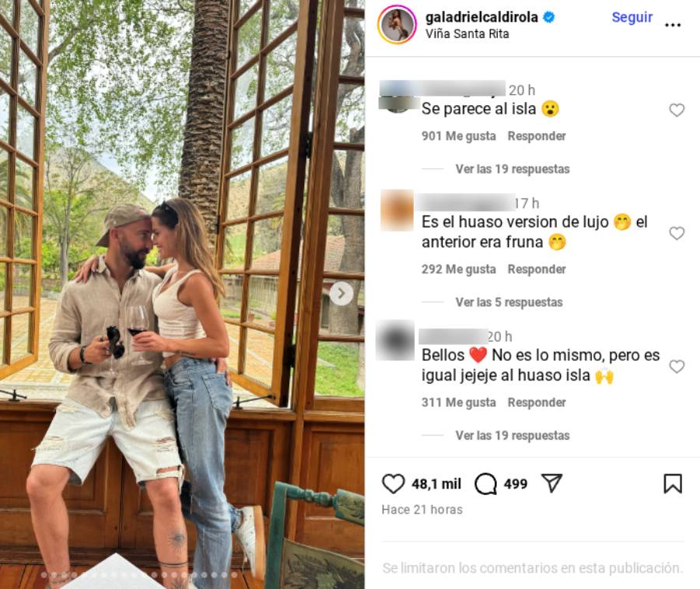Click the verified badge next to the username
Viewport: 700px width, 589px height.
coord(549,17)
